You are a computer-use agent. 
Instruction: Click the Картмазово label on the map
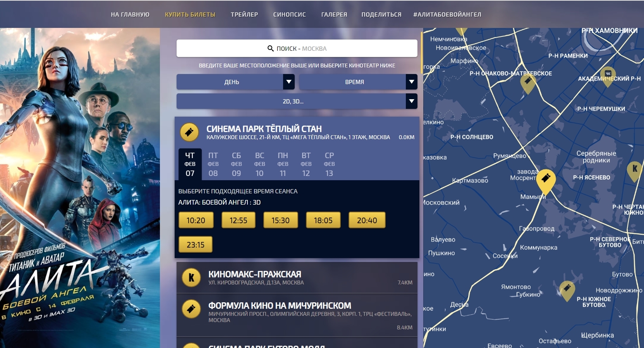(x=470, y=181)
